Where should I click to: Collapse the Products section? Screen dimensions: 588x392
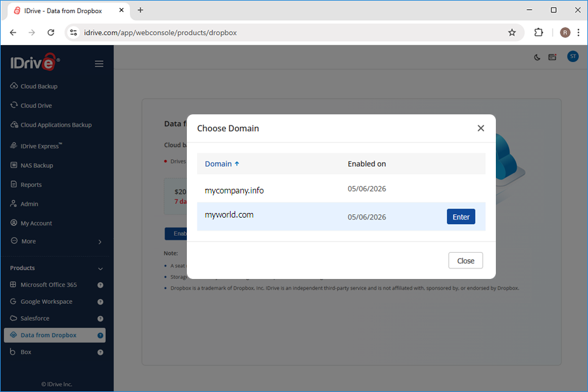pyautogui.click(x=100, y=269)
